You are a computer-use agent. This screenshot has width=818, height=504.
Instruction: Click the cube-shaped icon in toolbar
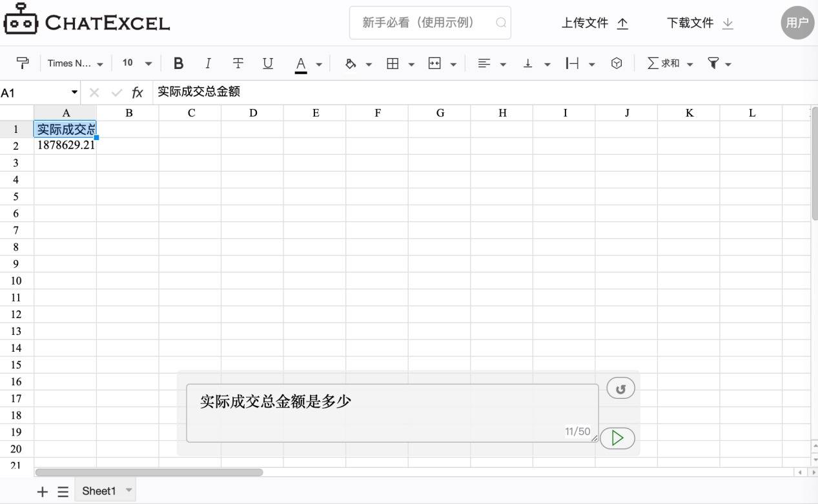point(617,63)
